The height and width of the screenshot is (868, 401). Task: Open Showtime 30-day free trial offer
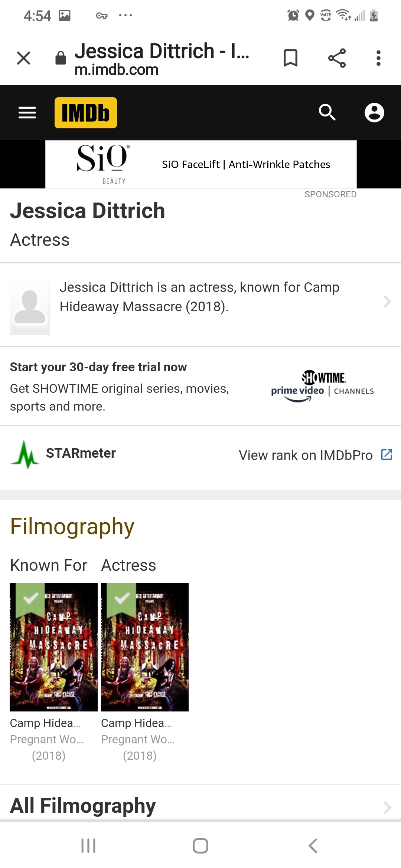click(x=200, y=387)
